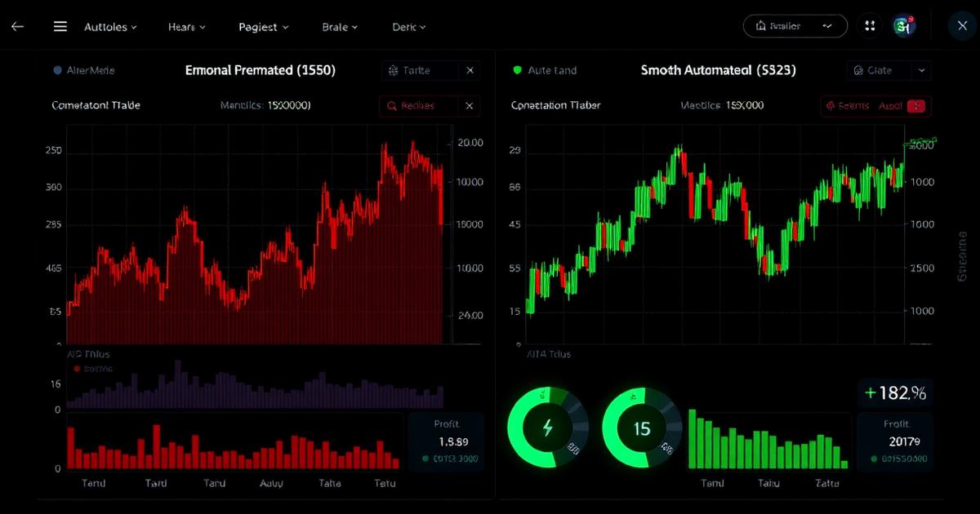
Task: Open the hamburger menu icon
Action: (60, 27)
